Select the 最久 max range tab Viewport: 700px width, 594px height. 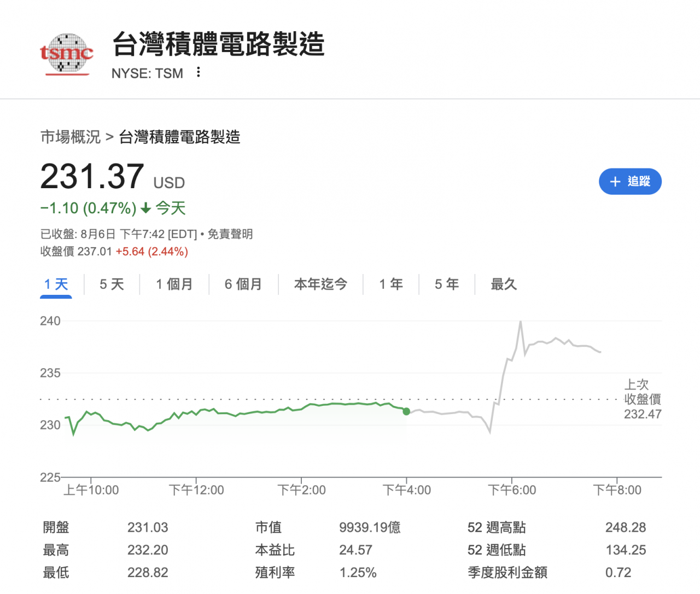coord(504,284)
